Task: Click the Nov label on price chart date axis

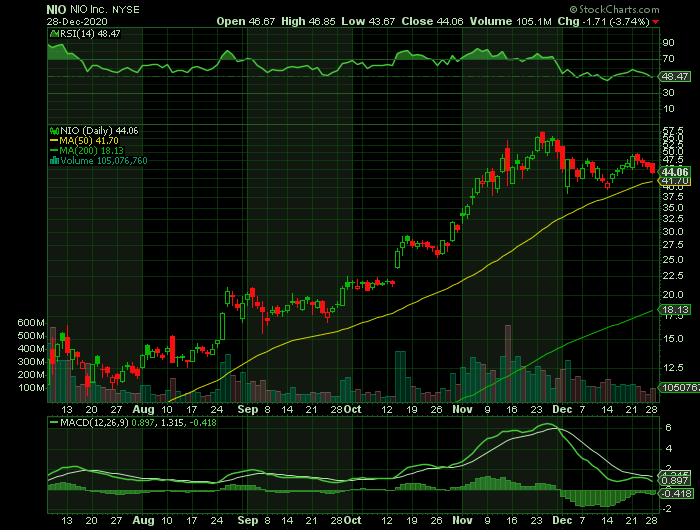Action: coord(462,409)
